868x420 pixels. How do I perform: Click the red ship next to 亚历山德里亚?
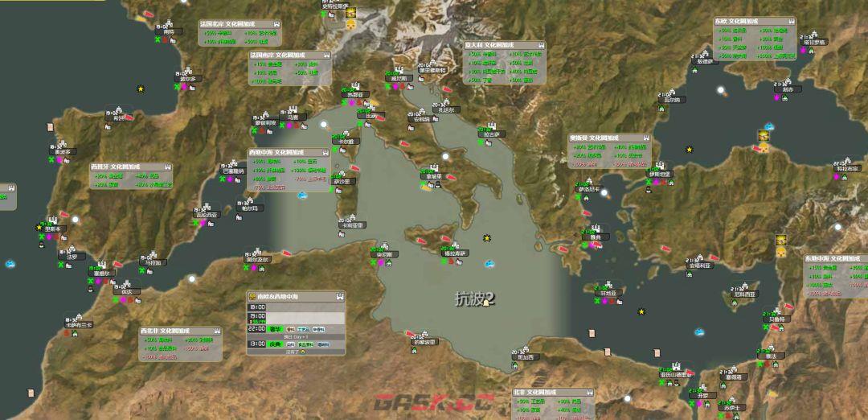pos(690,372)
